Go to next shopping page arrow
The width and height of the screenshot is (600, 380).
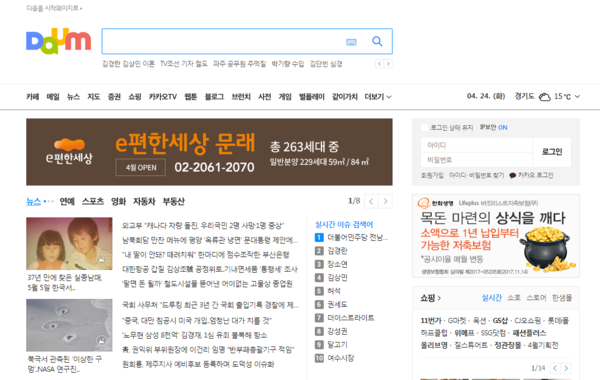[566, 368]
